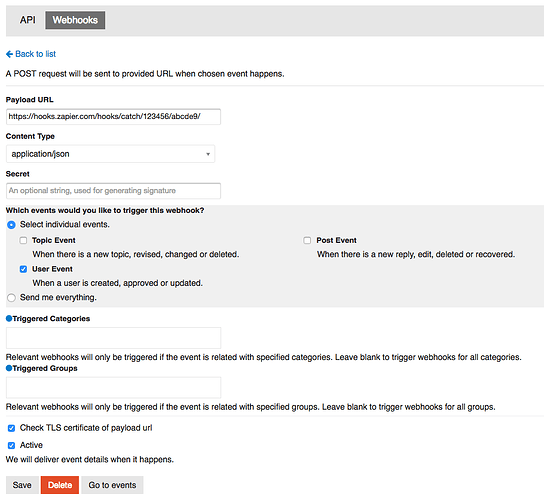Select the Send me everything radio

(11, 298)
